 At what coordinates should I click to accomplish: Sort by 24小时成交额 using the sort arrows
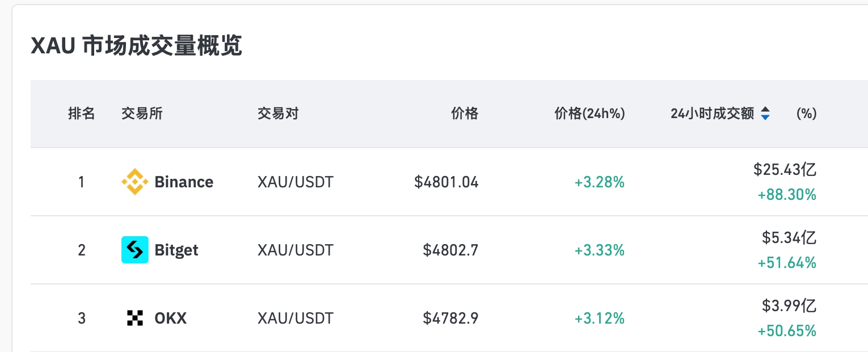point(765,114)
